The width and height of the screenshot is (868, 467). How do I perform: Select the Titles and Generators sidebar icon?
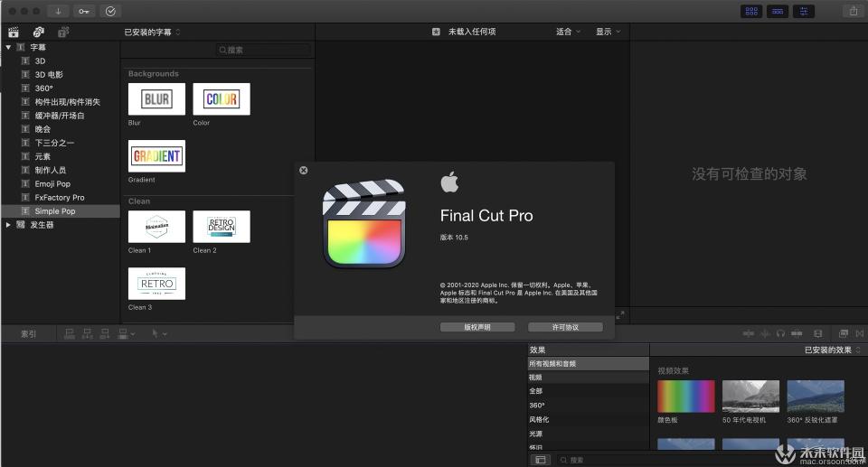click(x=63, y=33)
